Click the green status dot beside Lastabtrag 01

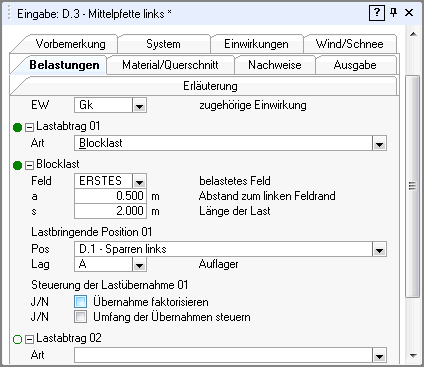click(x=17, y=127)
